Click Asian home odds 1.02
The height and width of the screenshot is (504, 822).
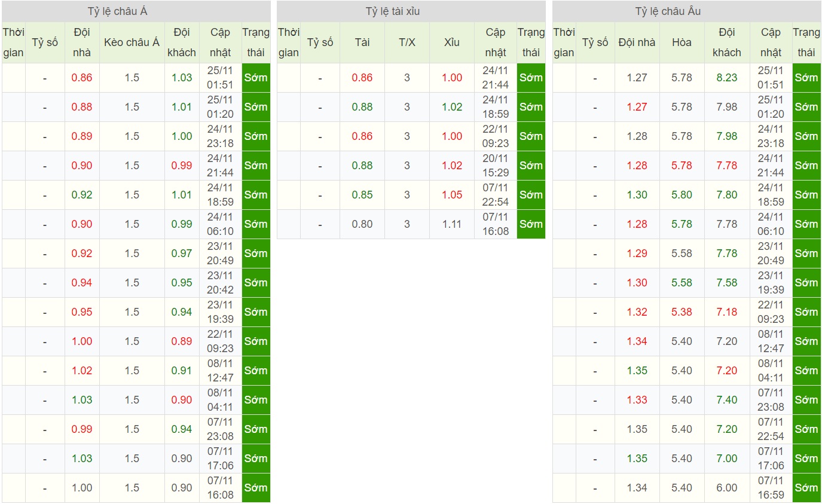pos(82,371)
